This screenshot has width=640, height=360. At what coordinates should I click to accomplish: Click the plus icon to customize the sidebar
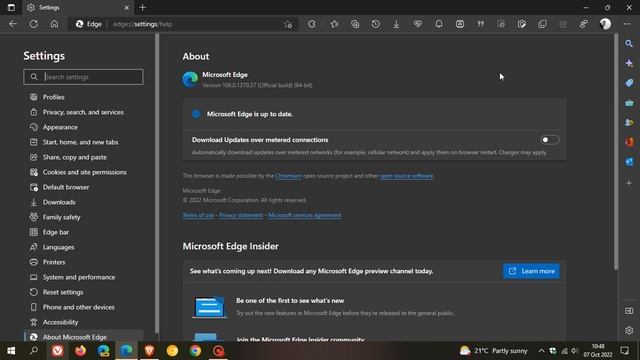tap(629, 183)
